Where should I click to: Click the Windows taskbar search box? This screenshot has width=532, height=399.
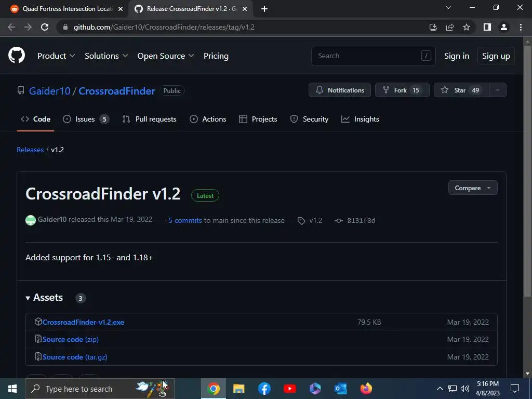coord(100,389)
